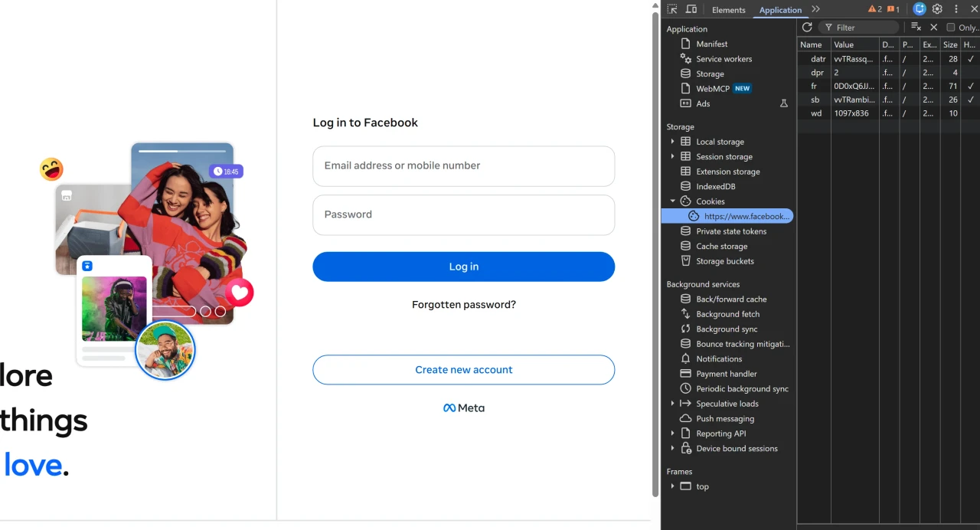The image size is (980, 530).
Task: Open Manifest in the Application sidebar
Action: pos(712,44)
